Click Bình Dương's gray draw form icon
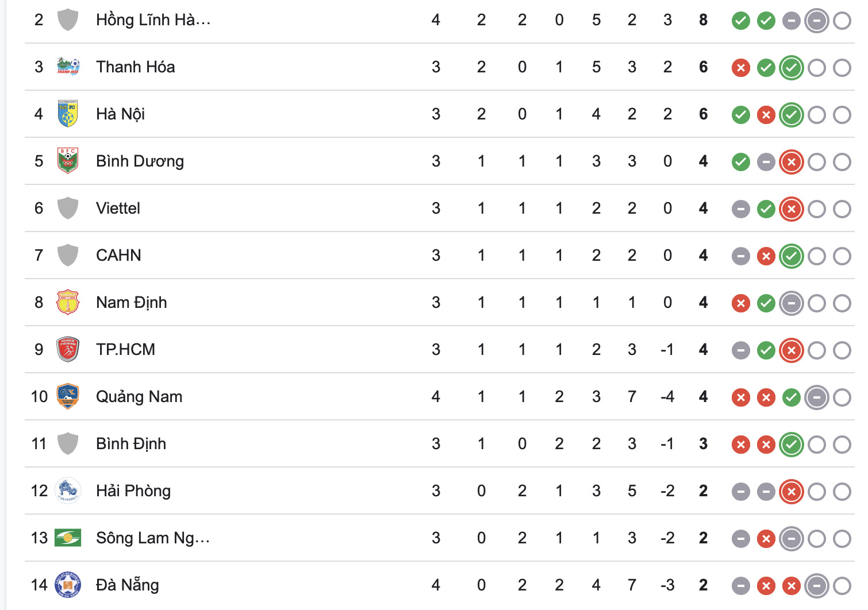Screen dimensions: 868x610 tap(766, 162)
